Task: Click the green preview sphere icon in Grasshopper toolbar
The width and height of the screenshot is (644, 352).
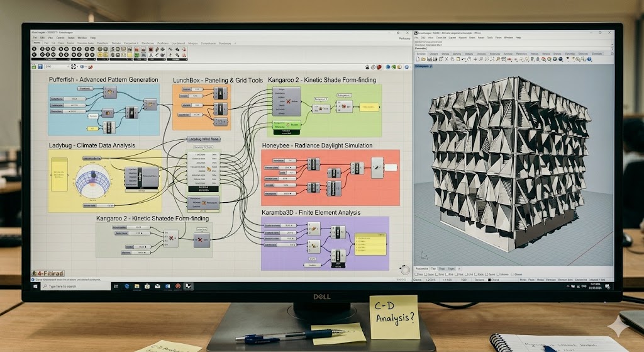Action: 394,67
